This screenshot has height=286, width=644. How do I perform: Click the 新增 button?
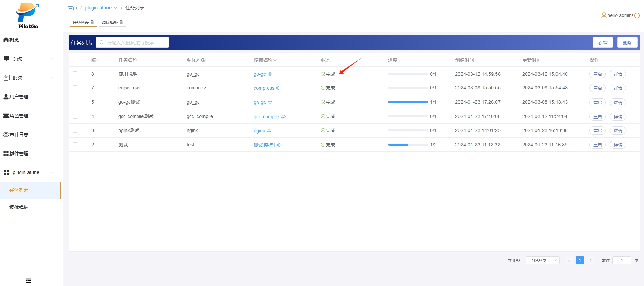(x=603, y=42)
